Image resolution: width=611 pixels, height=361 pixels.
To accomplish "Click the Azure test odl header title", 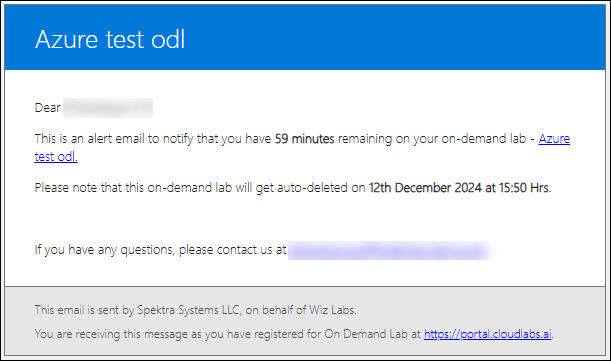I will click(110, 39).
